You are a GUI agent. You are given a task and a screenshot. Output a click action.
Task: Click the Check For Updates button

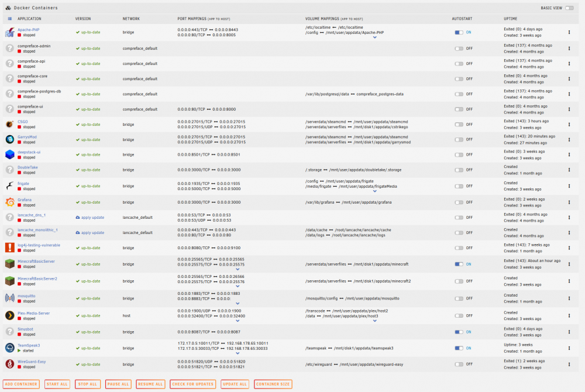click(x=193, y=384)
